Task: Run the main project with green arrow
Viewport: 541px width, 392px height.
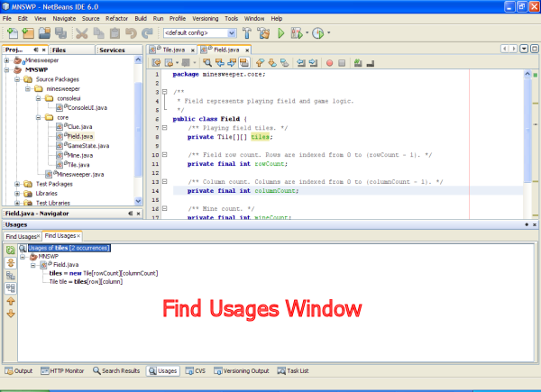Action: [x=280, y=33]
